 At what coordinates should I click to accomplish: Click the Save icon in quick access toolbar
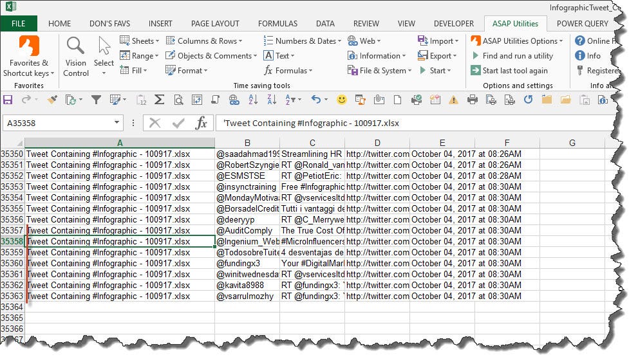pos(8,100)
